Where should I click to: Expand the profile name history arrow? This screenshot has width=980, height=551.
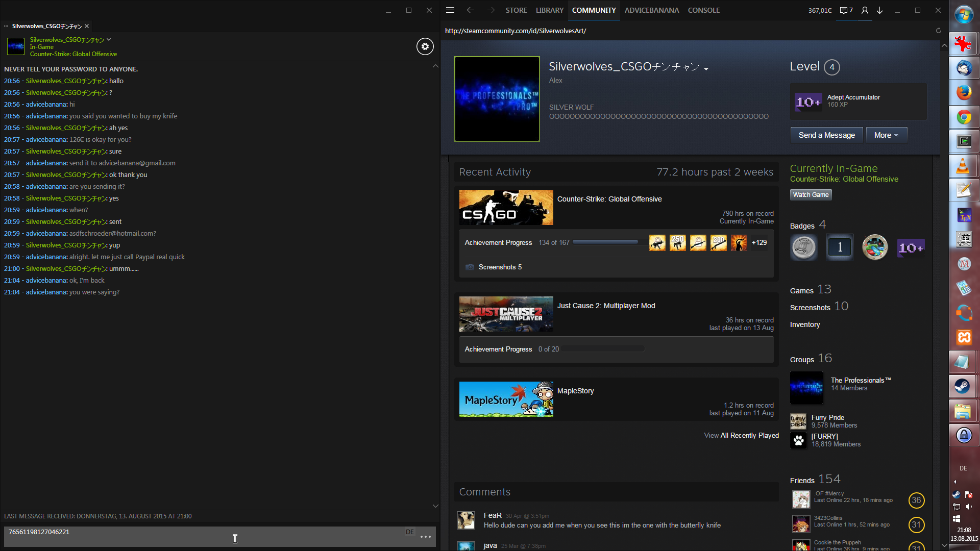[706, 69]
